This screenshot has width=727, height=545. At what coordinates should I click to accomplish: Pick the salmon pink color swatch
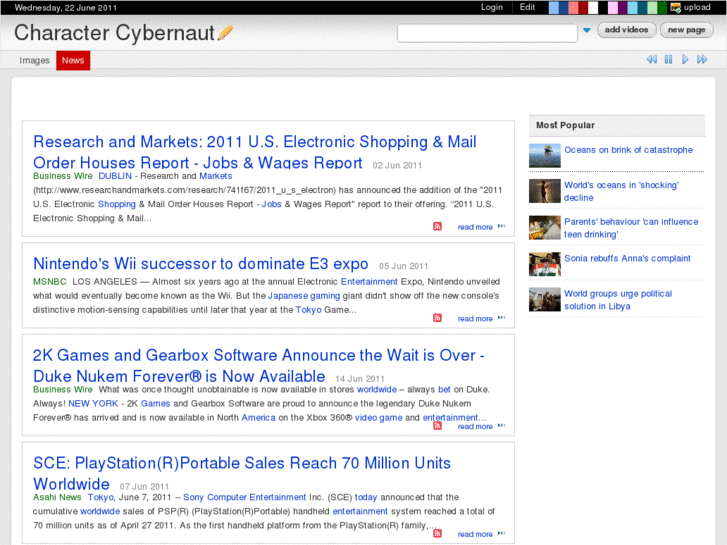click(x=573, y=7)
